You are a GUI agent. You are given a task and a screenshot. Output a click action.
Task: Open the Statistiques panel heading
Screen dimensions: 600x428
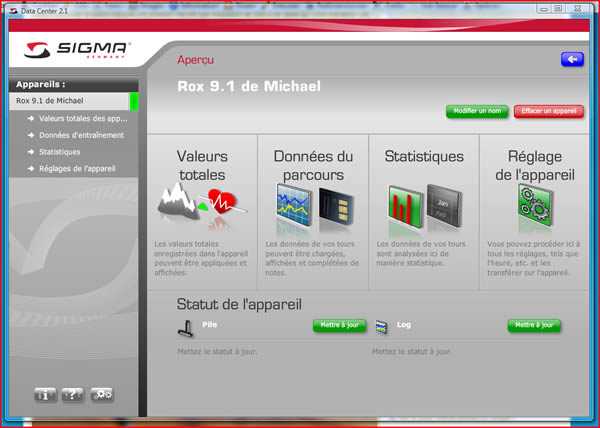[424, 156]
